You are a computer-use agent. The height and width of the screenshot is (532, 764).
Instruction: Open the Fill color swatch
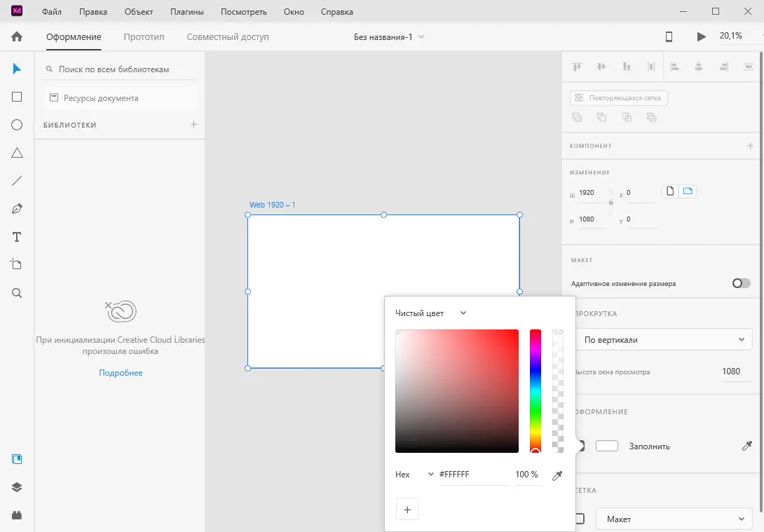click(x=606, y=446)
